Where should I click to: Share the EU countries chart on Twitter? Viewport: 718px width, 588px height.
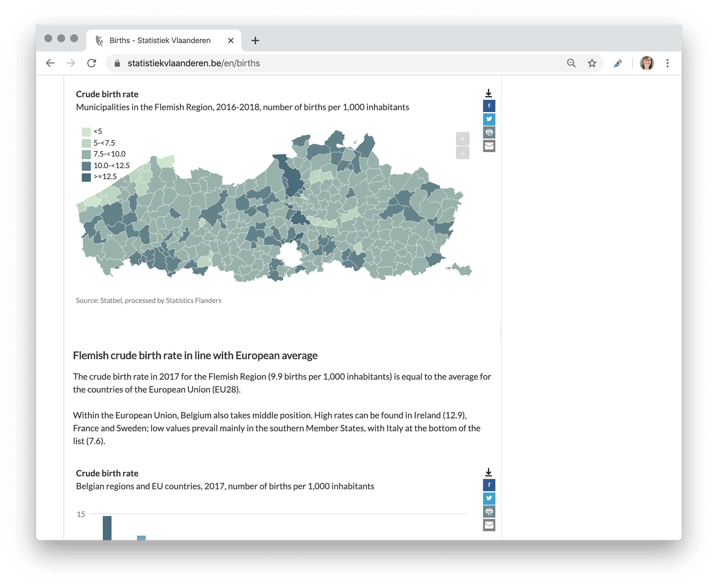click(x=489, y=498)
